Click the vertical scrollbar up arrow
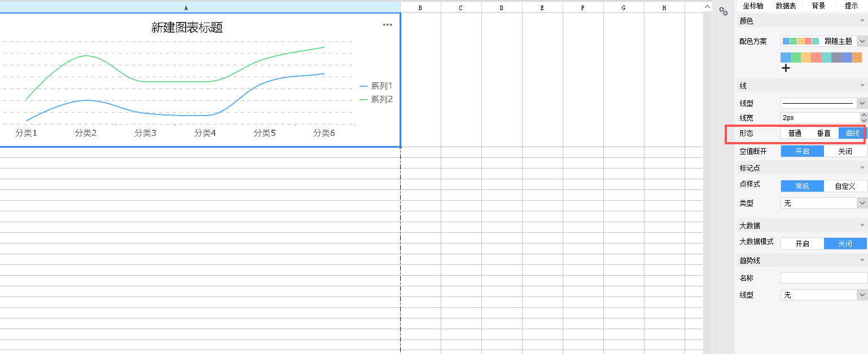The image size is (868, 354). coord(707,6)
